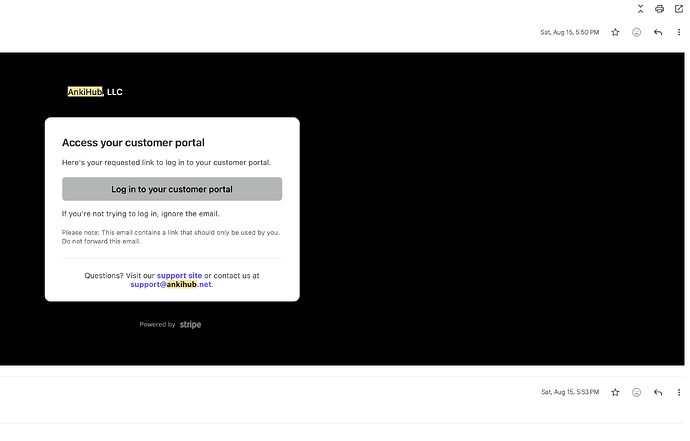Click support@ankihub.net email link
The height and width of the screenshot is (441, 690).
click(171, 284)
